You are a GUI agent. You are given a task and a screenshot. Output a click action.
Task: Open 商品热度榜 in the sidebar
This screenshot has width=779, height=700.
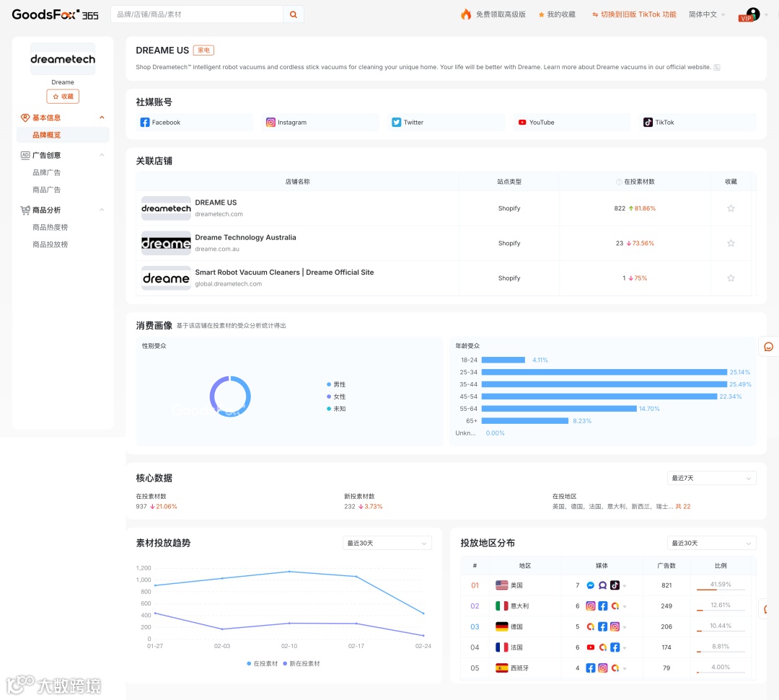(50, 227)
